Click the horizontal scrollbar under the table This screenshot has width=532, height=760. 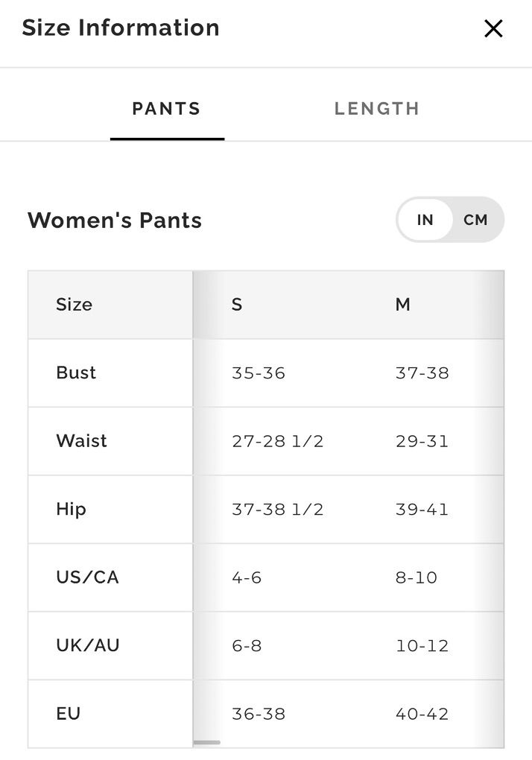207,742
